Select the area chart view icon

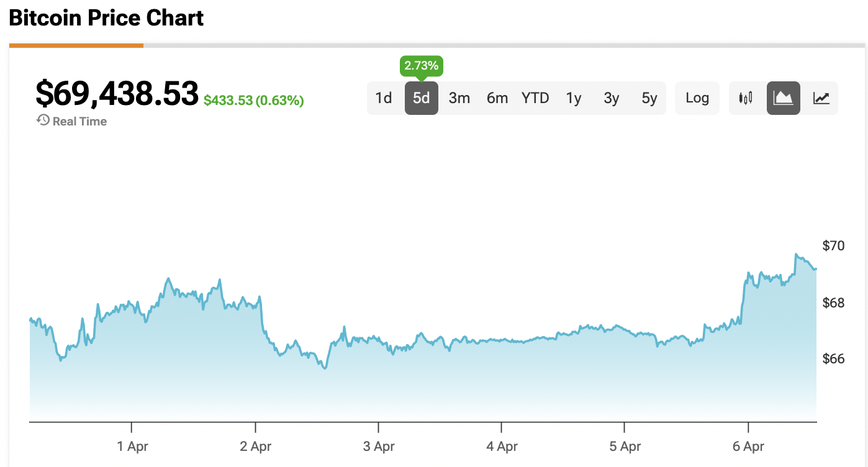[783, 97]
